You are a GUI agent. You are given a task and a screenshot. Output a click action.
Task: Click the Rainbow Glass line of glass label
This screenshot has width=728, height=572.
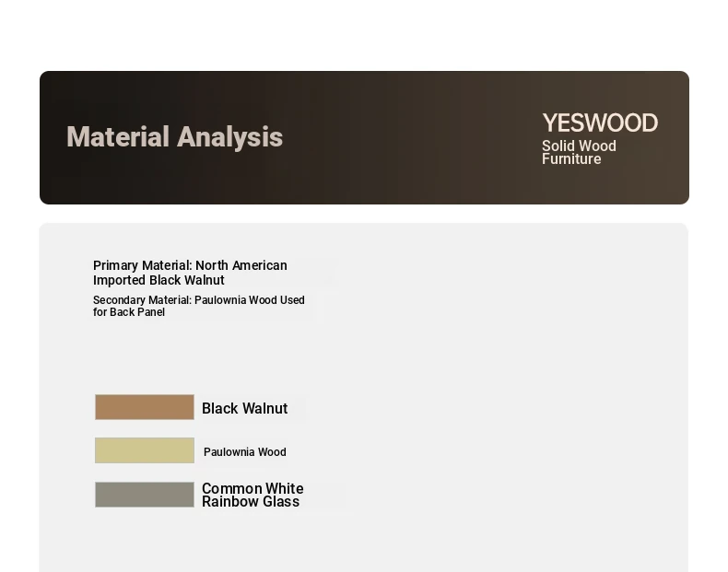tap(251, 501)
